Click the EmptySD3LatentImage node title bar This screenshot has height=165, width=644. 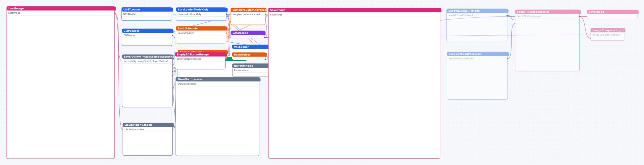[201, 55]
